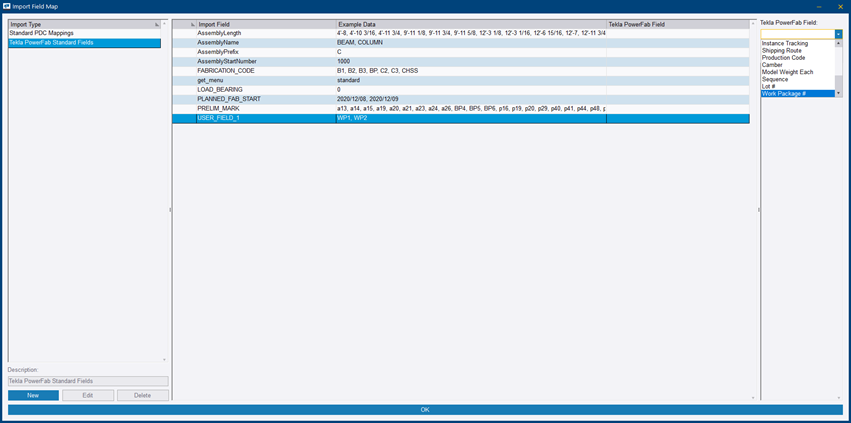Select Shipping Route in dropdown list
The height and width of the screenshot is (423, 851).
pos(798,50)
